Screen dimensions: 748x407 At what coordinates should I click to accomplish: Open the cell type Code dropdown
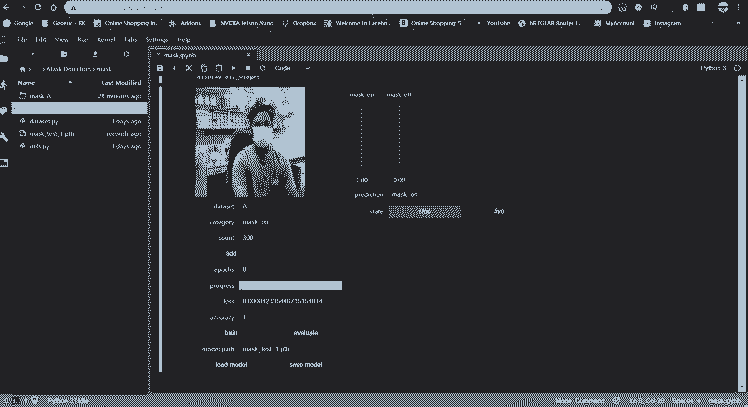click(292, 68)
